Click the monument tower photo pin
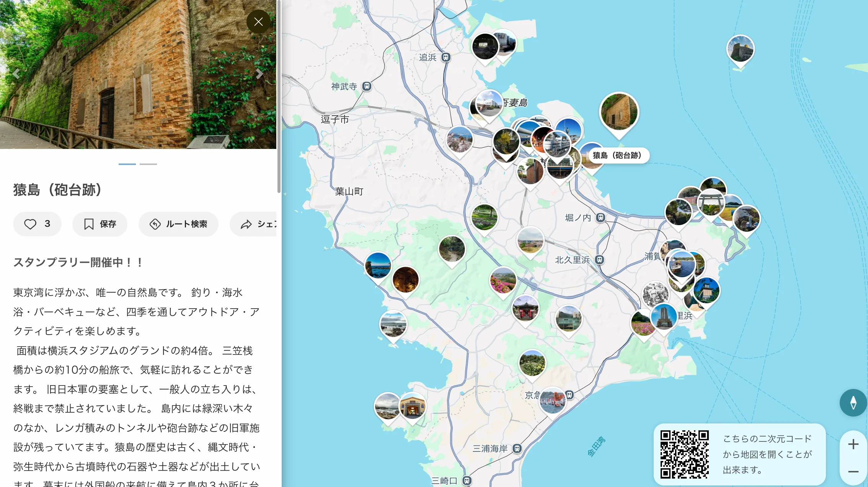868x487 pixels. (x=664, y=317)
